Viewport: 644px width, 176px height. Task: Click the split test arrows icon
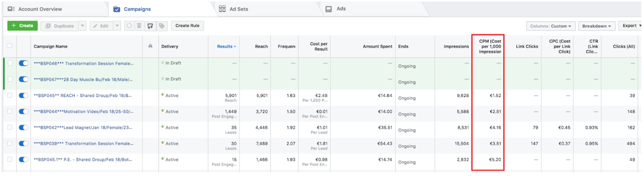[x=150, y=26]
